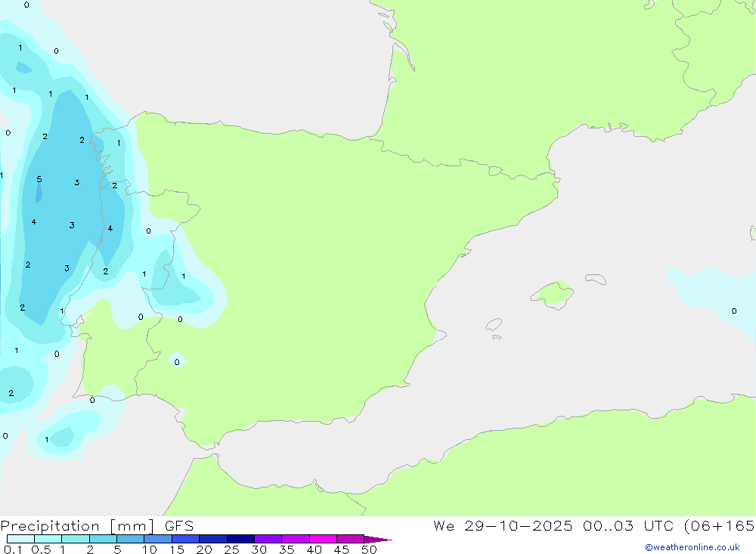The image size is (756, 554).
Task: Pick the 10–15 mm legend color box
Action: [158, 539]
